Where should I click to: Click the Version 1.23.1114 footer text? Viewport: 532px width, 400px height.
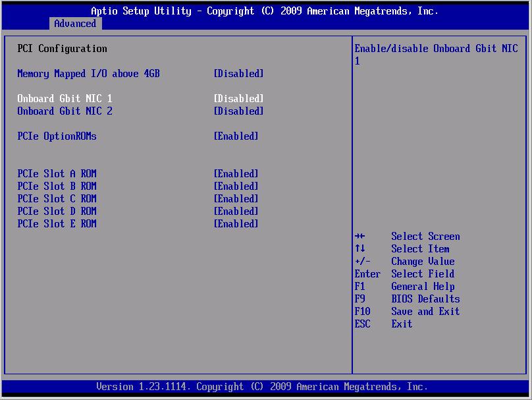pos(261,387)
